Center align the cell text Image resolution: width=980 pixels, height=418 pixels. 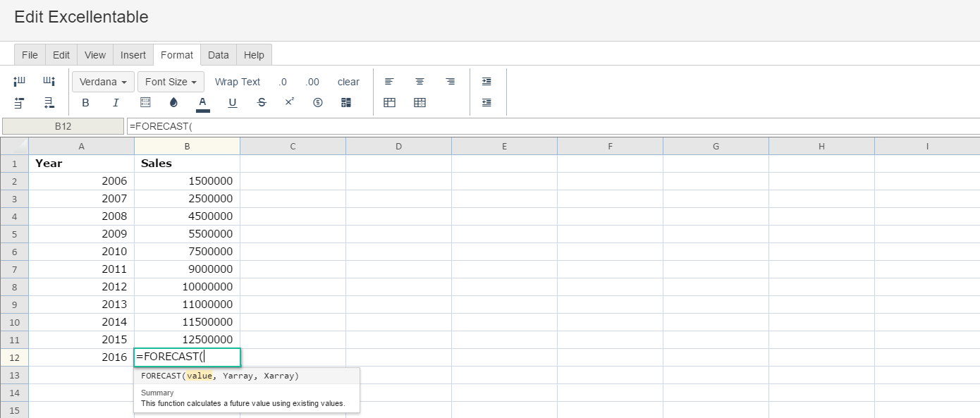pos(419,82)
